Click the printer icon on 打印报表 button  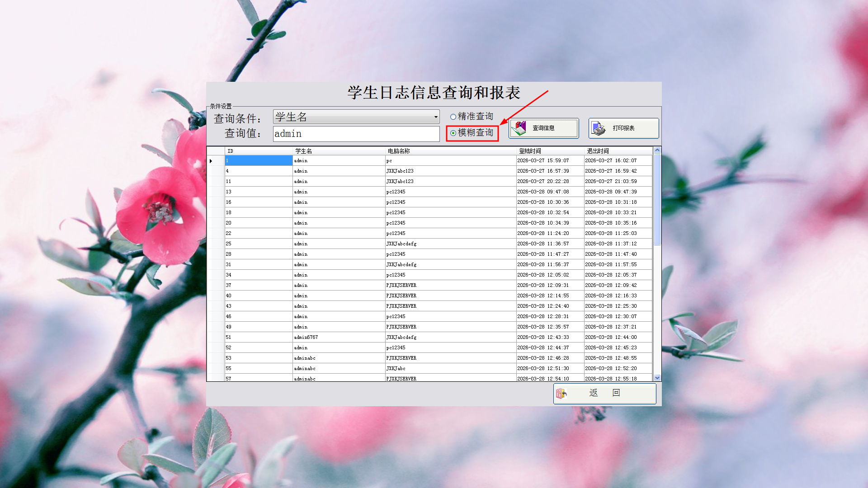(599, 128)
